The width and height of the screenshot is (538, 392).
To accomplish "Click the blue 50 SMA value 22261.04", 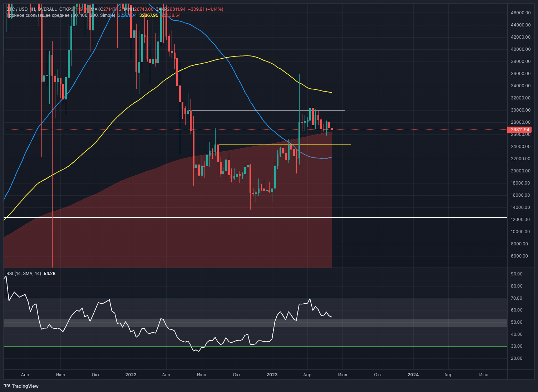I will (x=127, y=15).
